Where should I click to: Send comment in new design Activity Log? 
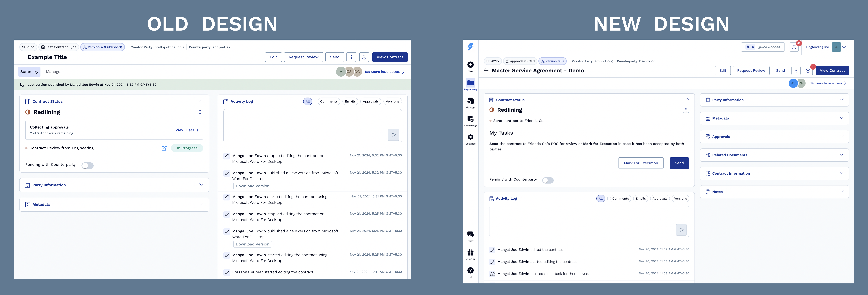click(x=681, y=230)
